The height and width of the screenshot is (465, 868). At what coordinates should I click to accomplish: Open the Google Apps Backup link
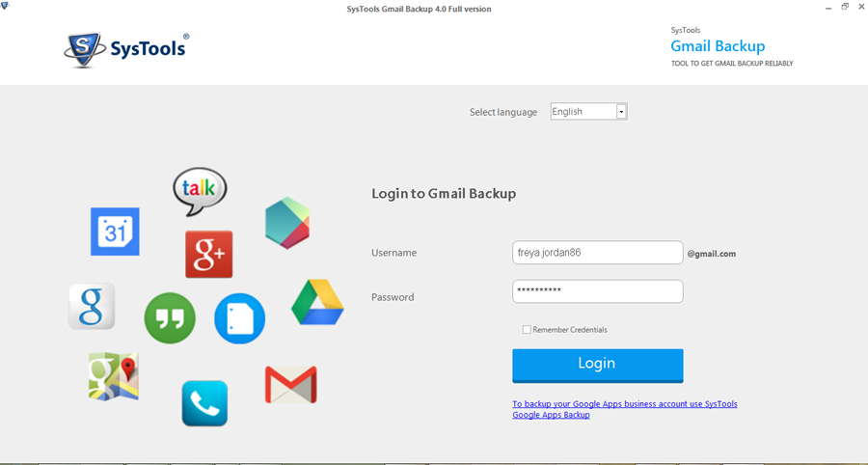tap(625, 410)
